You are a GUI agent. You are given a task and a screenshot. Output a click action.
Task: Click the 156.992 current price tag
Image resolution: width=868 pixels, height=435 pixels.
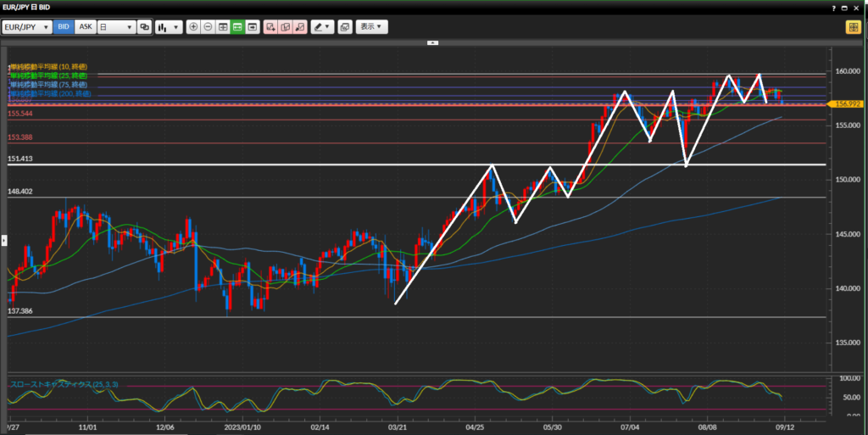tap(848, 103)
